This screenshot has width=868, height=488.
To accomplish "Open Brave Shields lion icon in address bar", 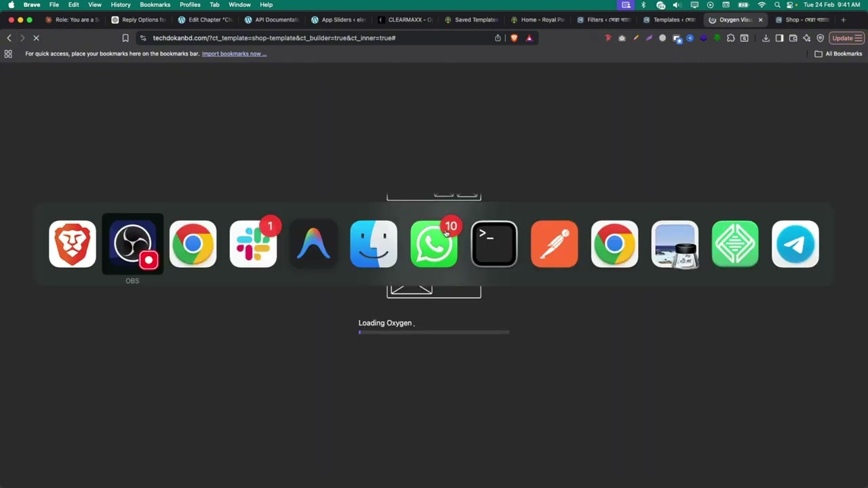I will tap(514, 38).
